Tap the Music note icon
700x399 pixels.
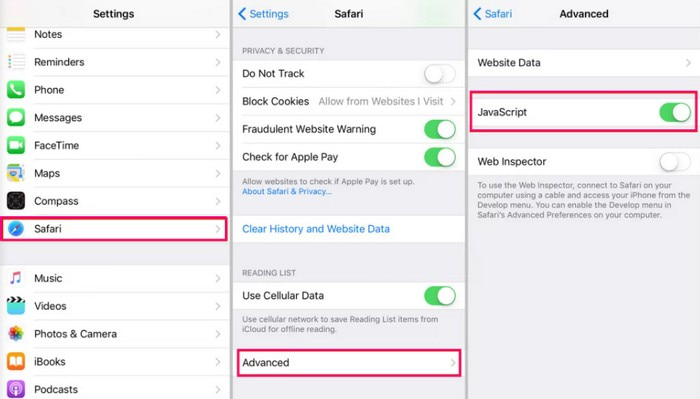(16, 278)
